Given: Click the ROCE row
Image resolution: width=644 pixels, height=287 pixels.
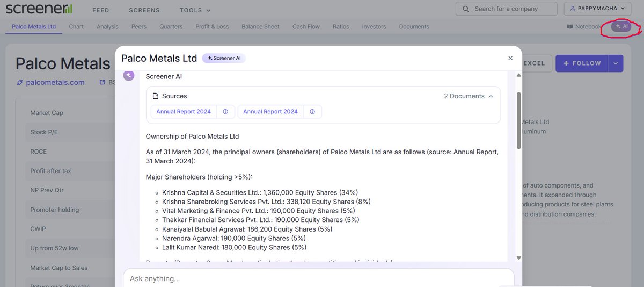Looking at the screenshot, I should [x=70, y=152].
